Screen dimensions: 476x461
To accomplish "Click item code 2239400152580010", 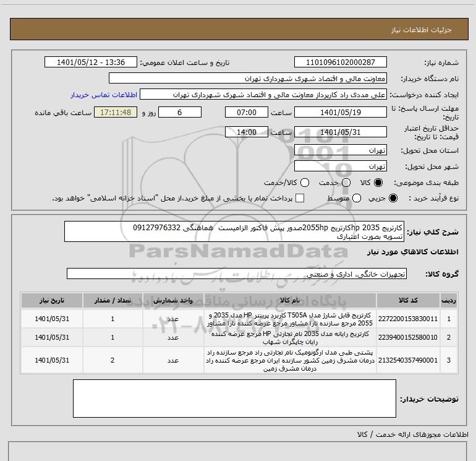I will pyautogui.click(x=408, y=337).
